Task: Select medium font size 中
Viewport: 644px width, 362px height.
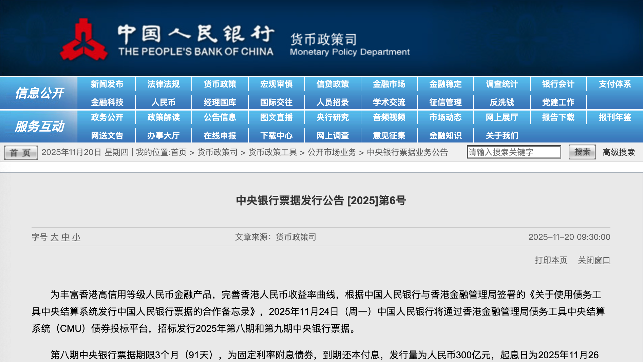Action: pos(65,237)
